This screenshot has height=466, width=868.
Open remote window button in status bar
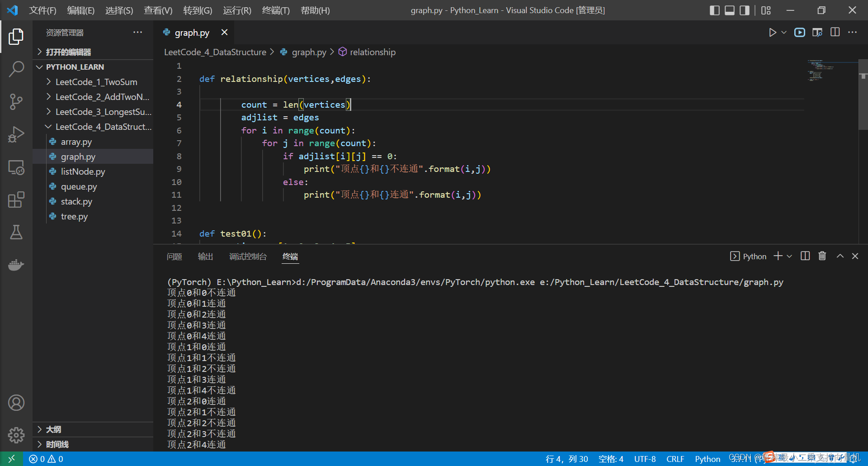[11, 459]
